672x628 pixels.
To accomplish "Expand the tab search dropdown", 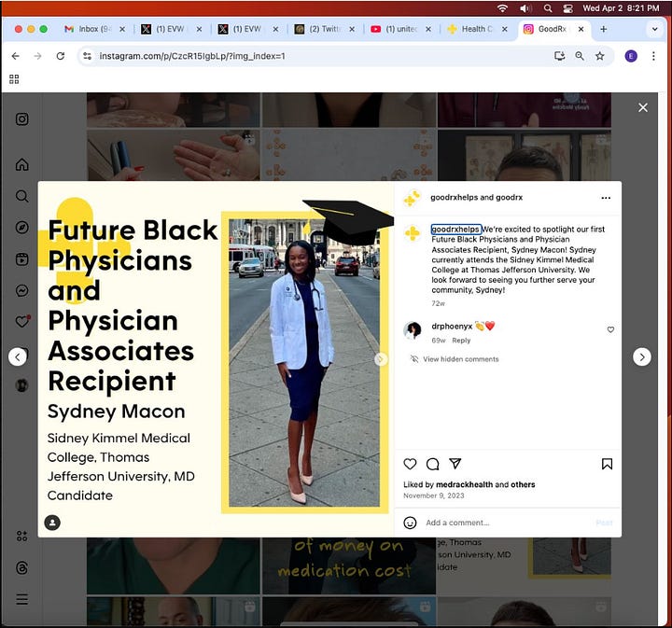I will [654, 29].
